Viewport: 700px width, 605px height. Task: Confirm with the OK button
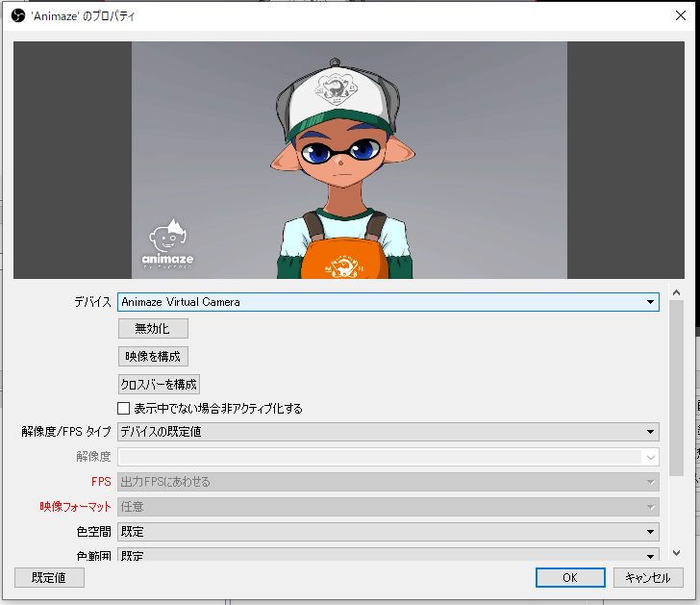[x=570, y=578]
